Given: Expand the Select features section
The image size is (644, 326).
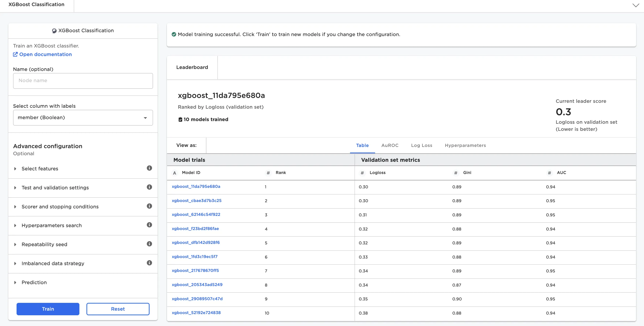Looking at the screenshot, I should pyautogui.click(x=40, y=169).
